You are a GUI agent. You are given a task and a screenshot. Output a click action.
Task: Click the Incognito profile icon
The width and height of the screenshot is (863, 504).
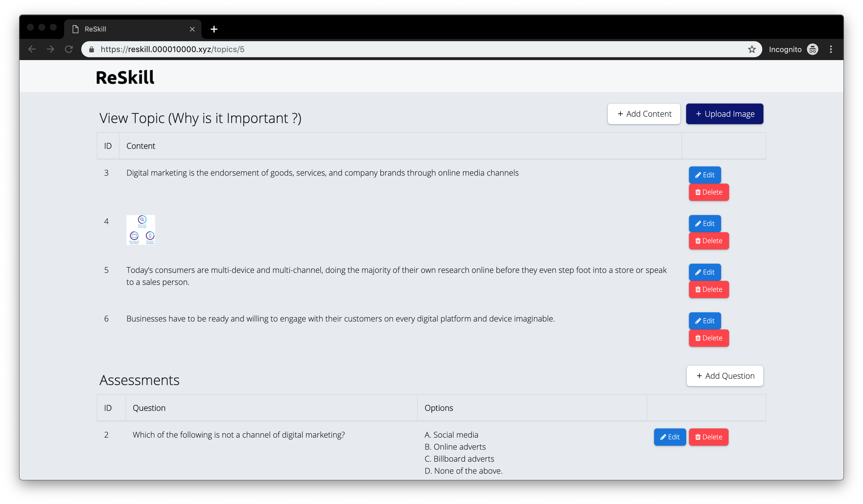click(812, 49)
